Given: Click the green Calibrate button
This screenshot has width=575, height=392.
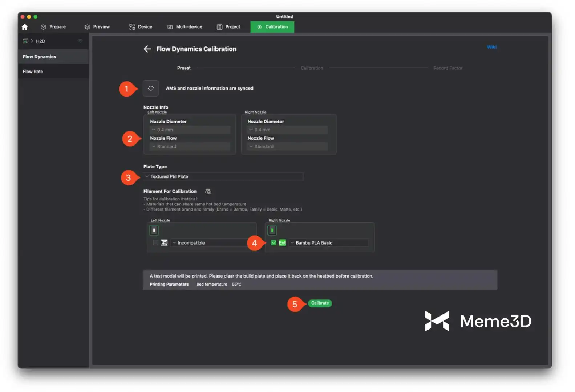Looking at the screenshot, I should tap(320, 303).
